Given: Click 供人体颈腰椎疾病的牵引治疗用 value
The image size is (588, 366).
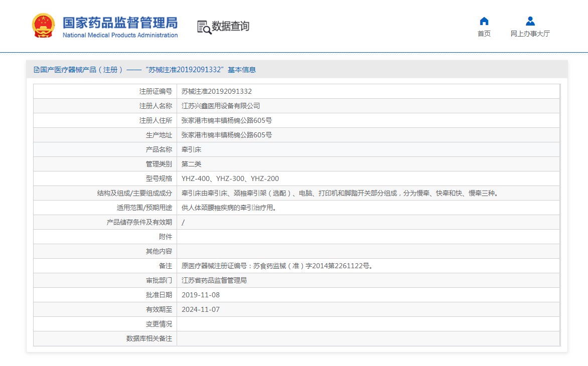Looking at the screenshot, I should [x=229, y=208].
